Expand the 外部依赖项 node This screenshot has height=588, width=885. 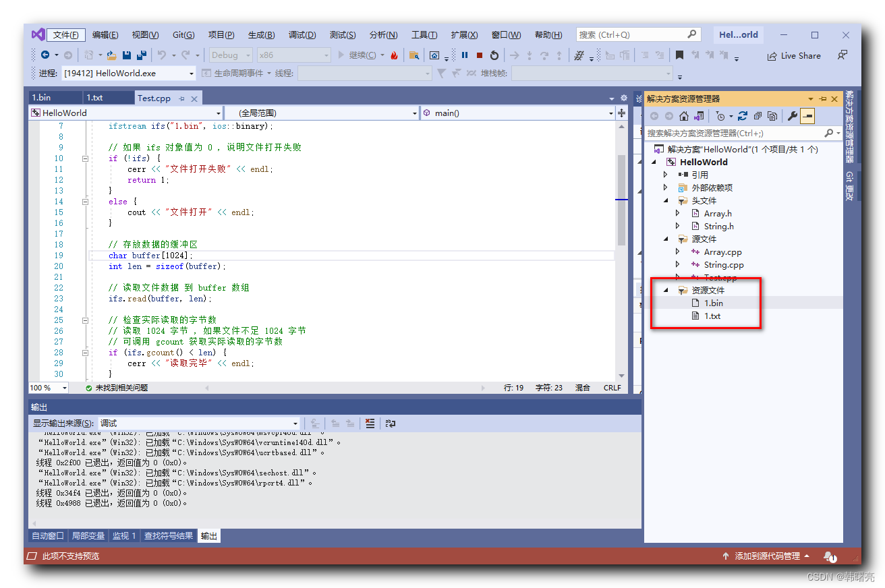point(666,187)
